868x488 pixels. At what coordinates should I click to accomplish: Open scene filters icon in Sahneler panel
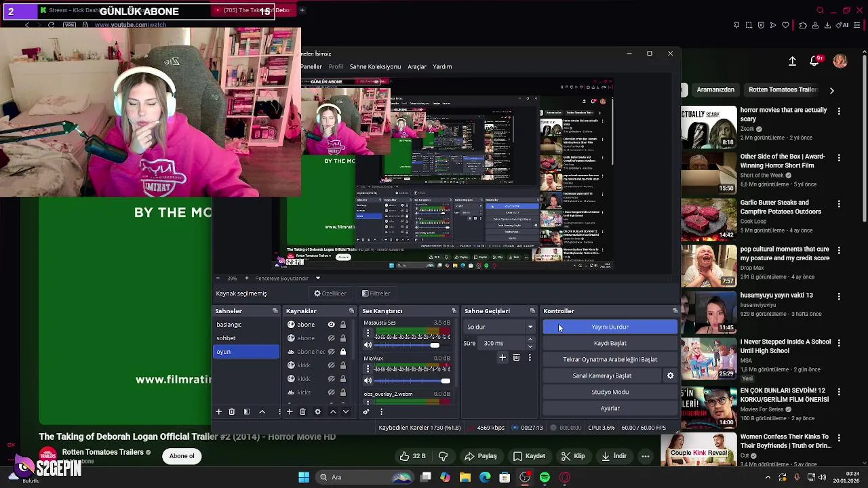pos(247,411)
